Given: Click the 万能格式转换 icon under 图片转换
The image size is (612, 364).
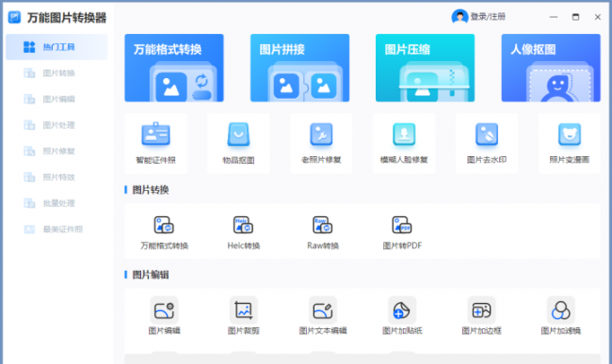Looking at the screenshot, I should (x=164, y=225).
